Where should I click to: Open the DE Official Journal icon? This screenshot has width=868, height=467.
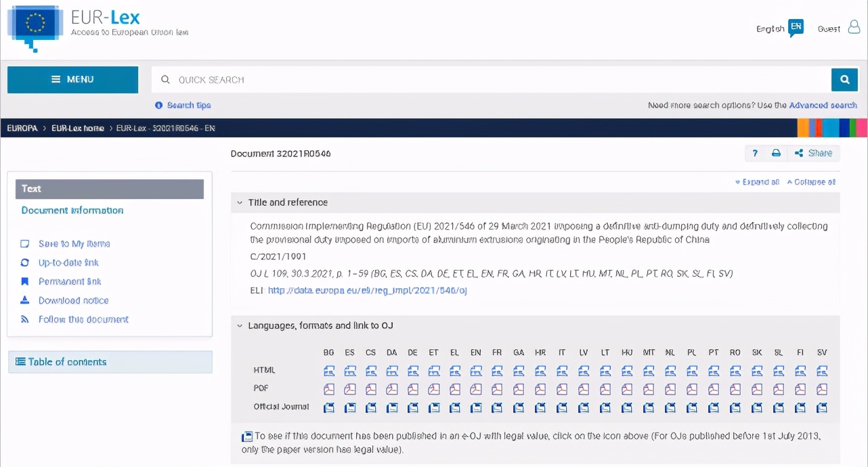pyautogui.click(x=413, y=407)
